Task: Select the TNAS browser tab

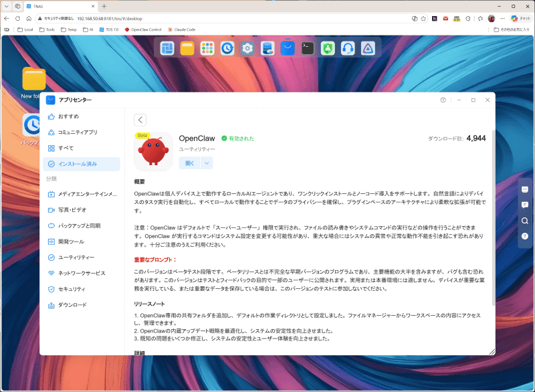Action: tap(61, 6)
